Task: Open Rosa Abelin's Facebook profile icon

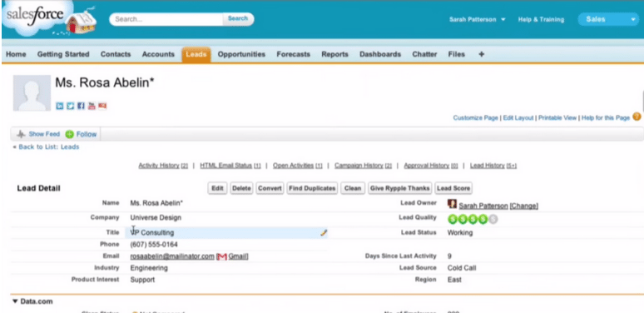Action: 81,106
